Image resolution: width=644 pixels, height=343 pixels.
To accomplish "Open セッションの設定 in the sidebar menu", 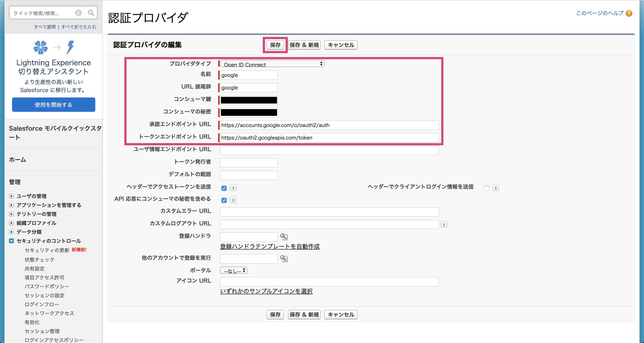I will [x=44, y=295].
